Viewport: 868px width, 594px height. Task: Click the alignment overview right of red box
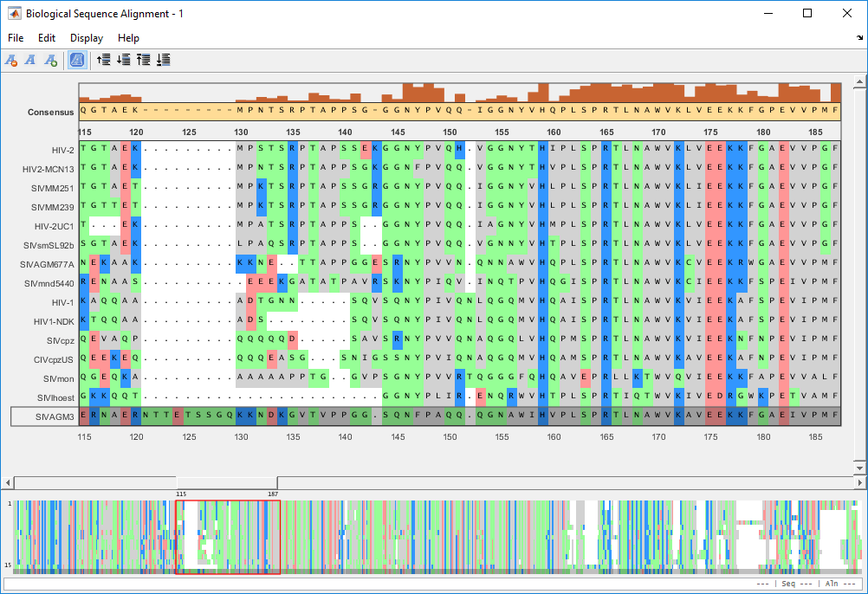click(x=570, y=537)
